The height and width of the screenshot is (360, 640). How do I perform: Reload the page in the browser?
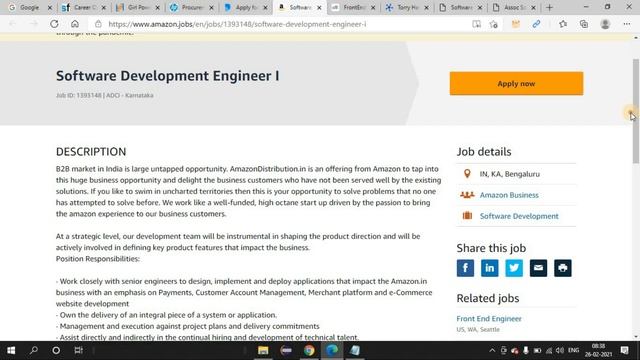point(54,24)
